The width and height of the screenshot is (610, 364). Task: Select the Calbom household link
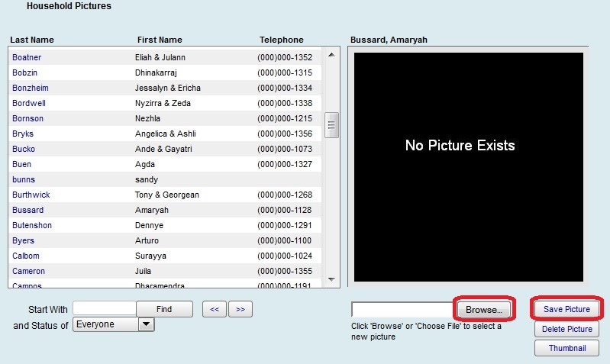[x=26, y=256]
